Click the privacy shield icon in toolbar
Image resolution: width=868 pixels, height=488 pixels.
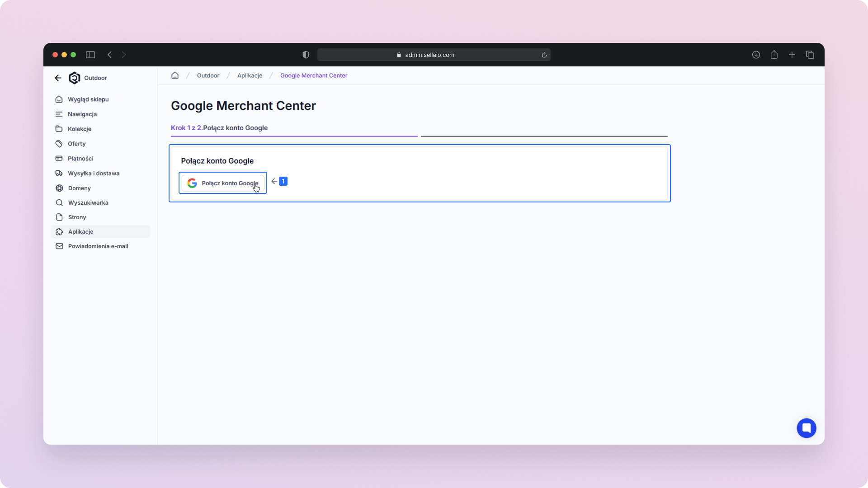tap(306, 55)
